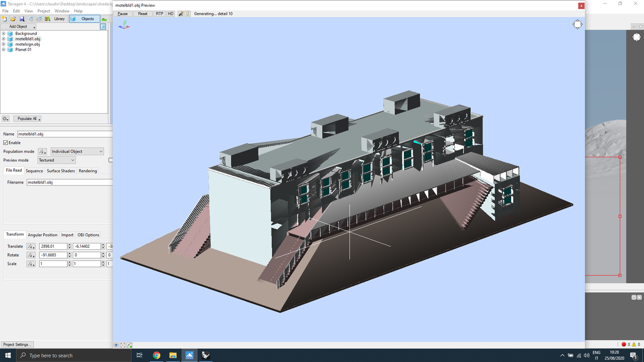Click the Project Settings button
The height and width of the screenshot is (362, 644).
pos(17,344)
